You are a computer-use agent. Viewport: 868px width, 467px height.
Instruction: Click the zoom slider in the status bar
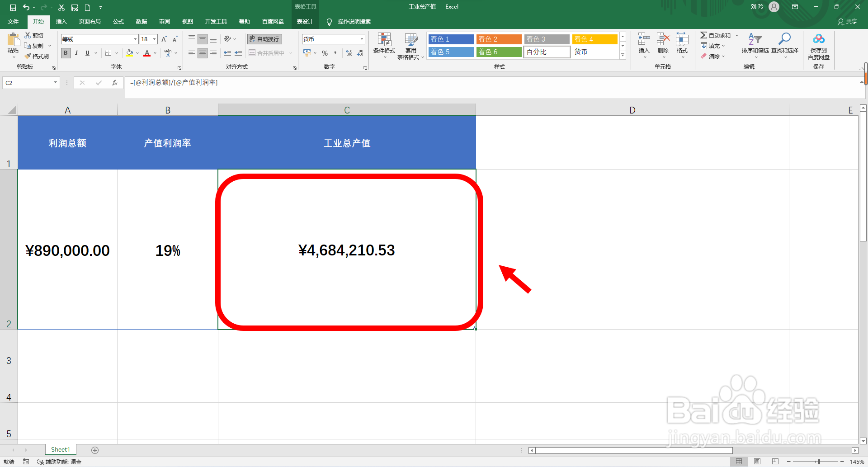818,462
